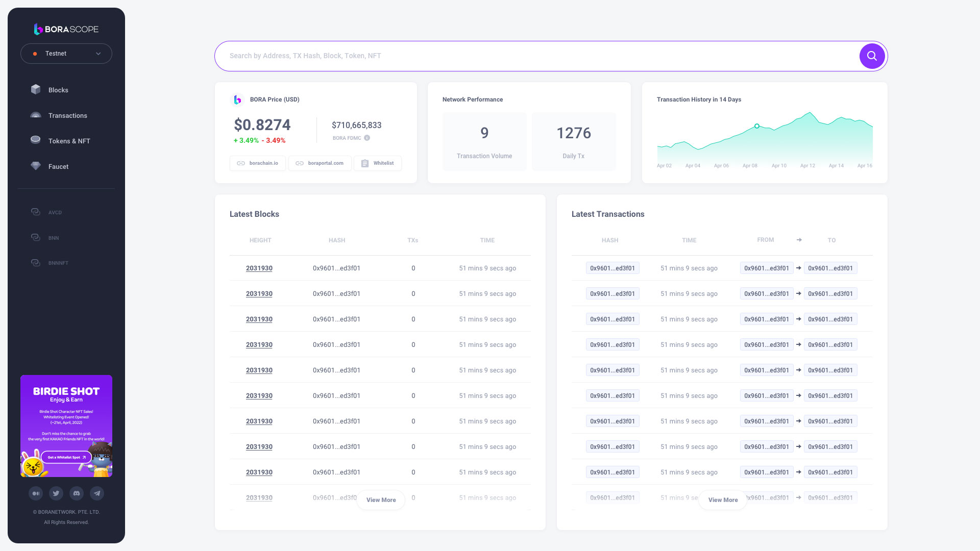
Task: Open the borachain.io link button
Action: [258, 163]
